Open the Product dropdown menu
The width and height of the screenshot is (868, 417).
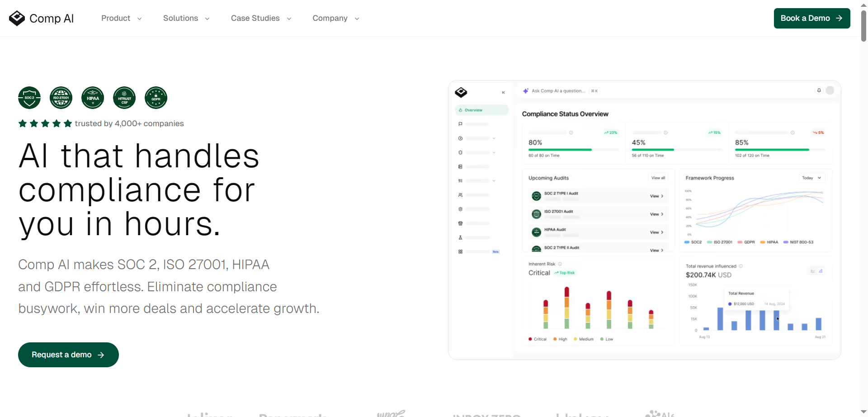[x=121, y=18]
